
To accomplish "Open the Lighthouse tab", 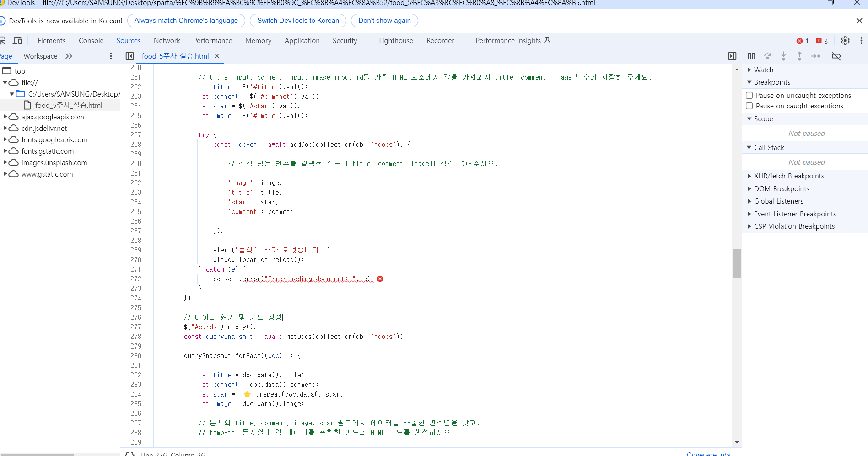I will click(x=396, y=41).
